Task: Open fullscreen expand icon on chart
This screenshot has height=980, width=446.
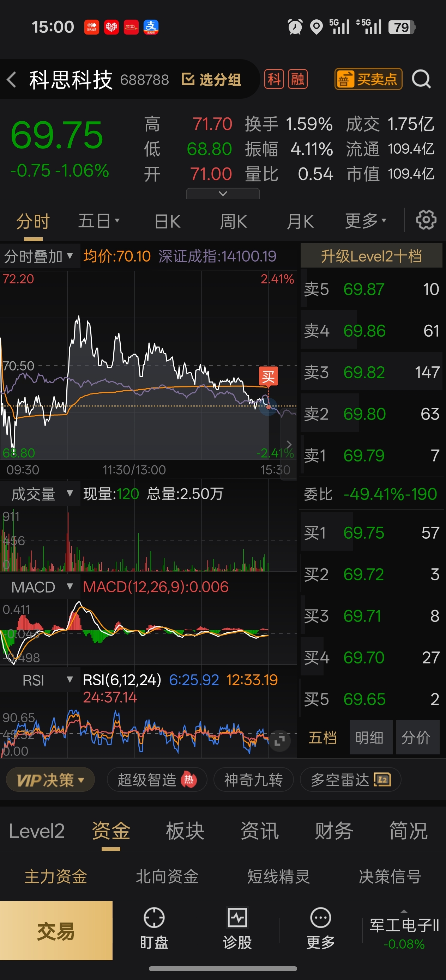Action: (279, 740)
